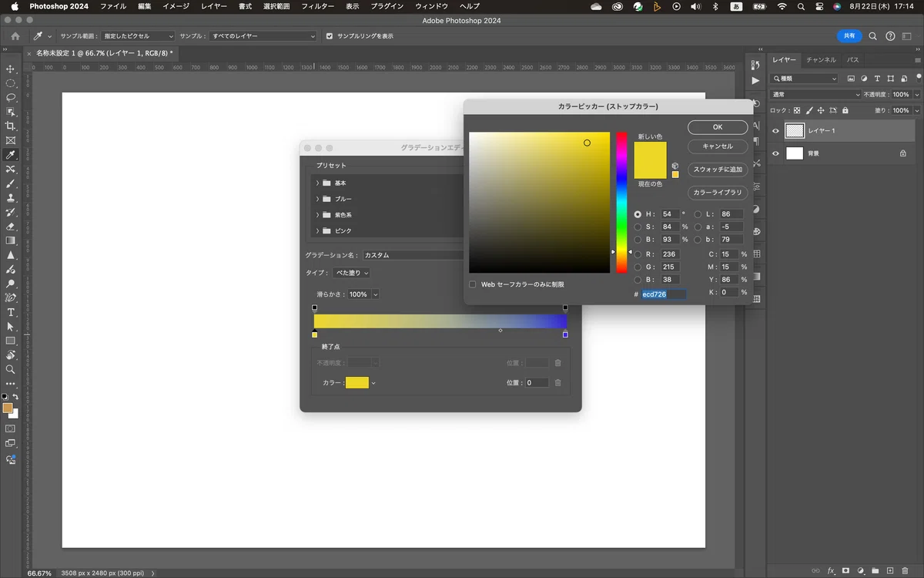Select the Frame tool

point(11,140)
